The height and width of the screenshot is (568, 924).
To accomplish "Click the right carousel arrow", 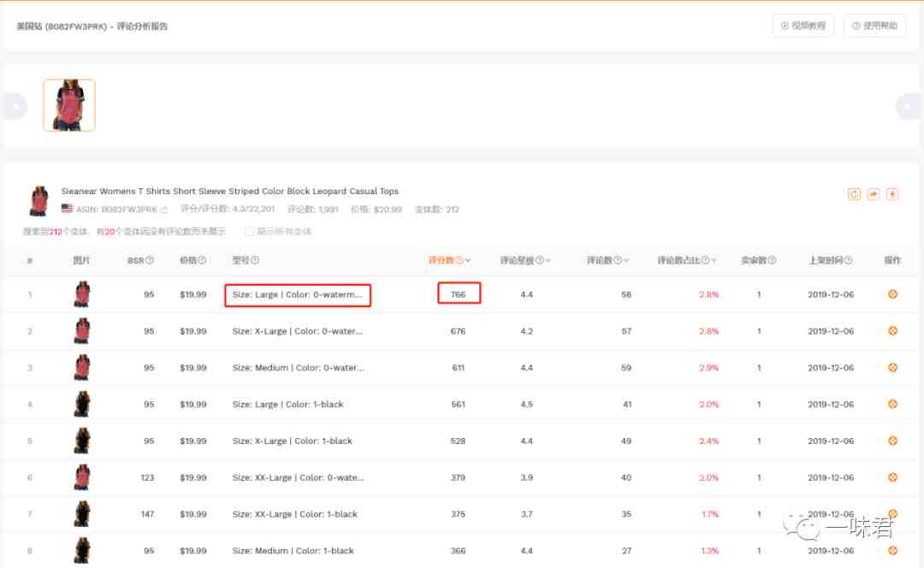I will [x=908, y=106].
